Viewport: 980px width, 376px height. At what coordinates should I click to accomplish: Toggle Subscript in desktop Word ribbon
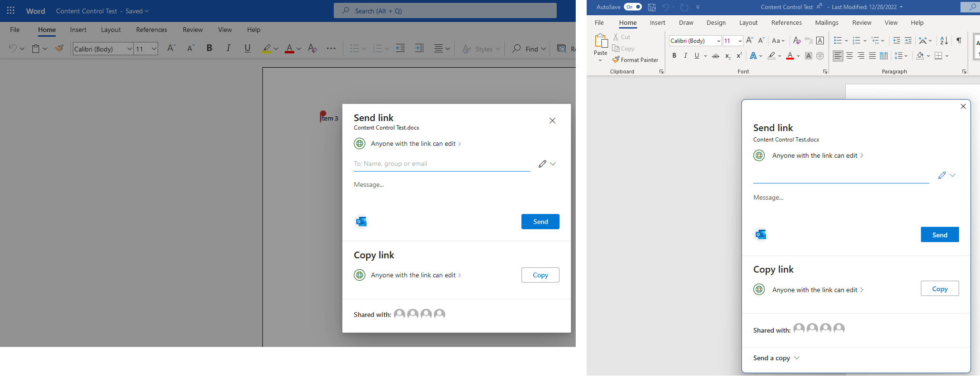tap(728, 56)
